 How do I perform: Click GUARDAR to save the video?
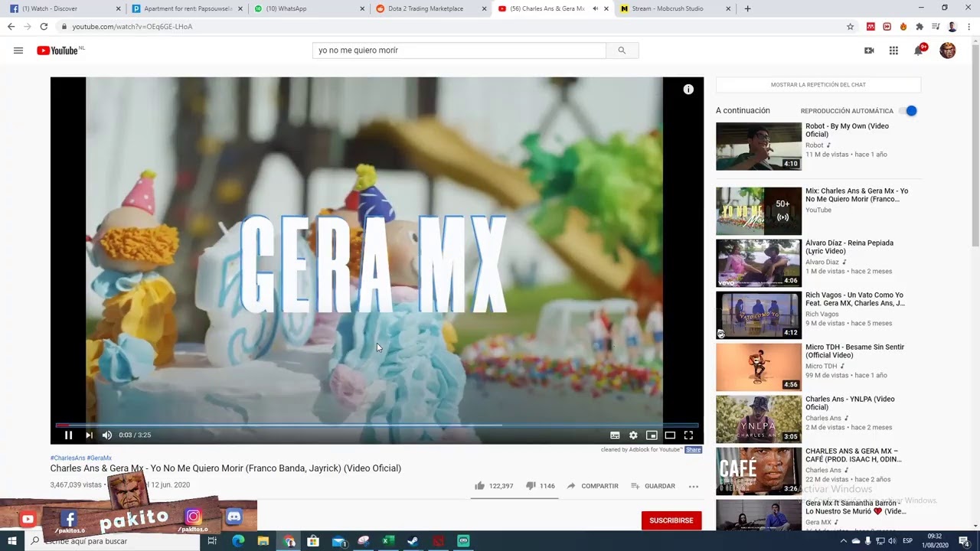pos(653,486)
